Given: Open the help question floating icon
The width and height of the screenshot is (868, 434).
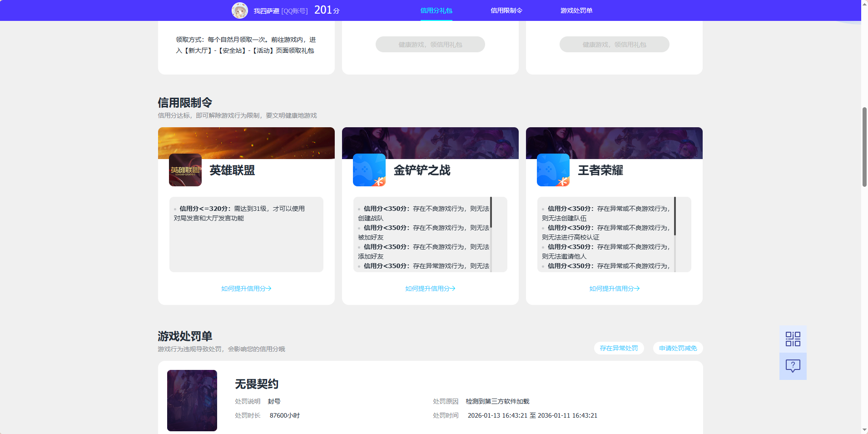Looking at the screenshot, I should click(793, 366).
